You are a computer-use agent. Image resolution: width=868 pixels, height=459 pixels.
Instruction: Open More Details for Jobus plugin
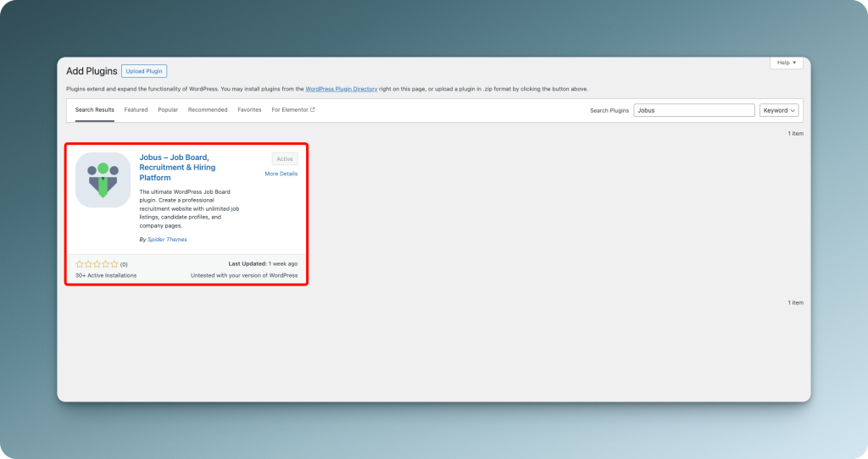pyautogui.click(x=281, y=174)
